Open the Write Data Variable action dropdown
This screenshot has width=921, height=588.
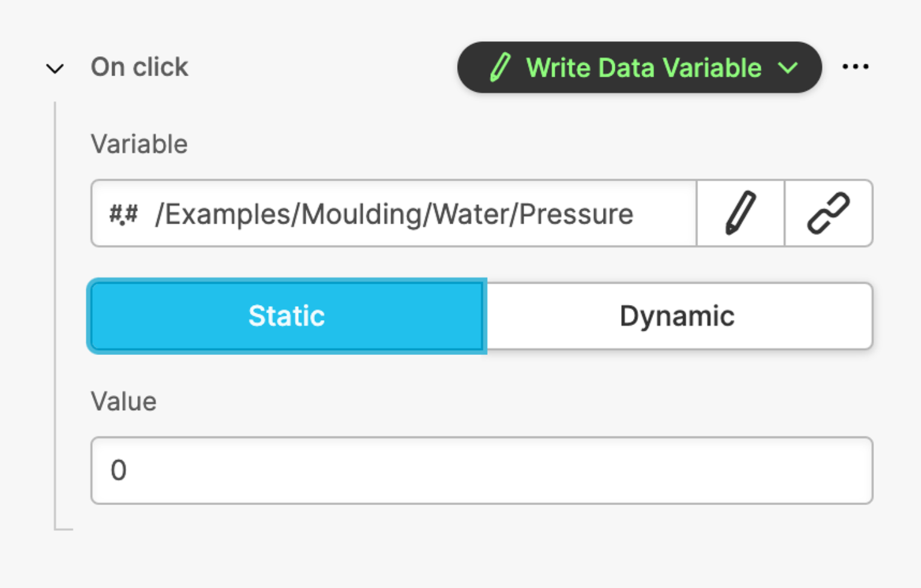point(639,67)
